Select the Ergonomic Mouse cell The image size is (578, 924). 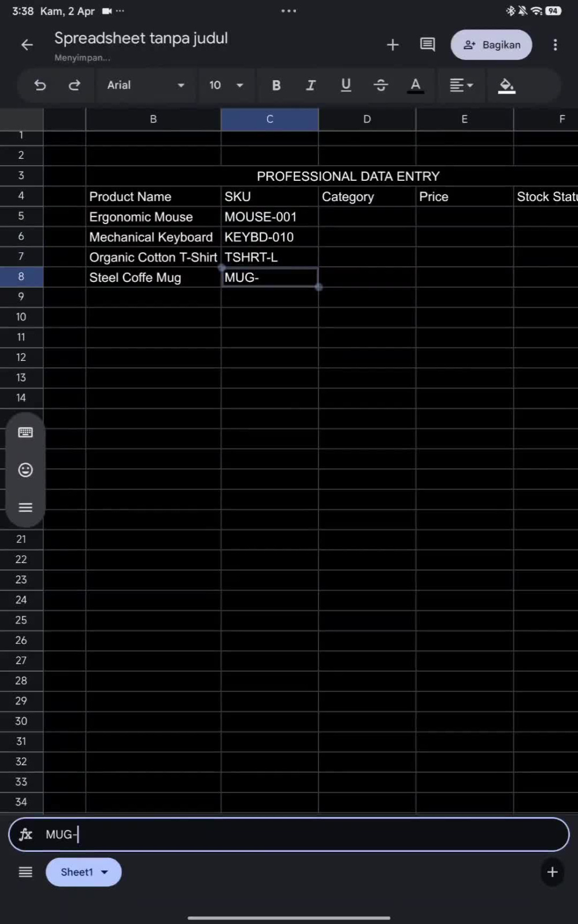coord(153,217)
